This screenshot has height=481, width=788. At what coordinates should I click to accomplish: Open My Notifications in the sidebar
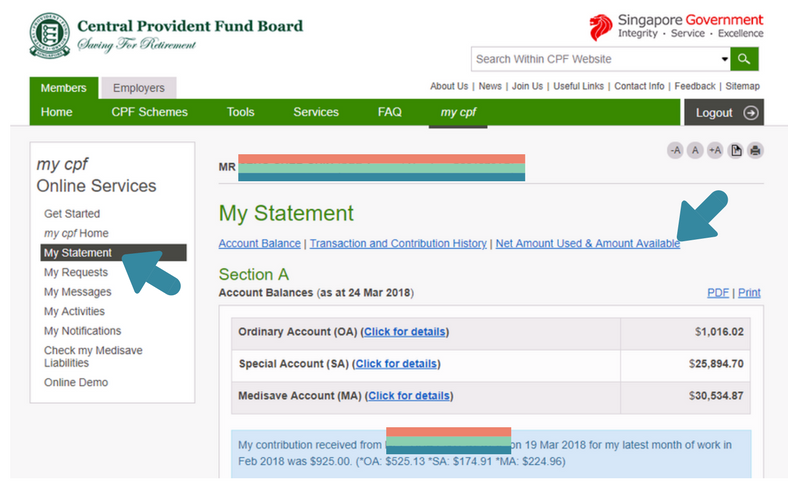click(x=82, y=331)
